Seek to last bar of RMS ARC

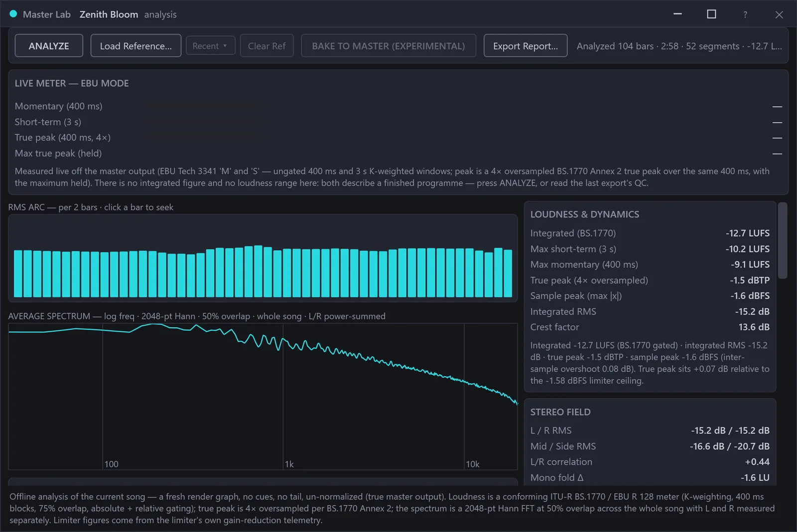(x=508, y=273)
